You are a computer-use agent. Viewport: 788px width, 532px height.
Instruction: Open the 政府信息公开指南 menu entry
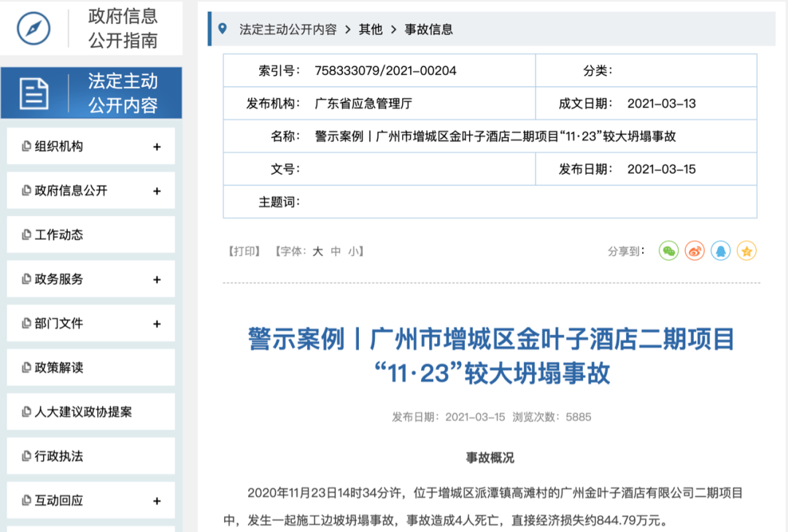pos(91,28)
